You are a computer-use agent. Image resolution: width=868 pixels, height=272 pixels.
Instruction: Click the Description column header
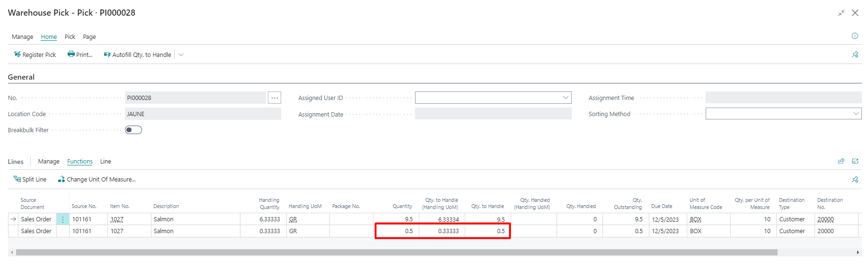(x=166, y=206)
